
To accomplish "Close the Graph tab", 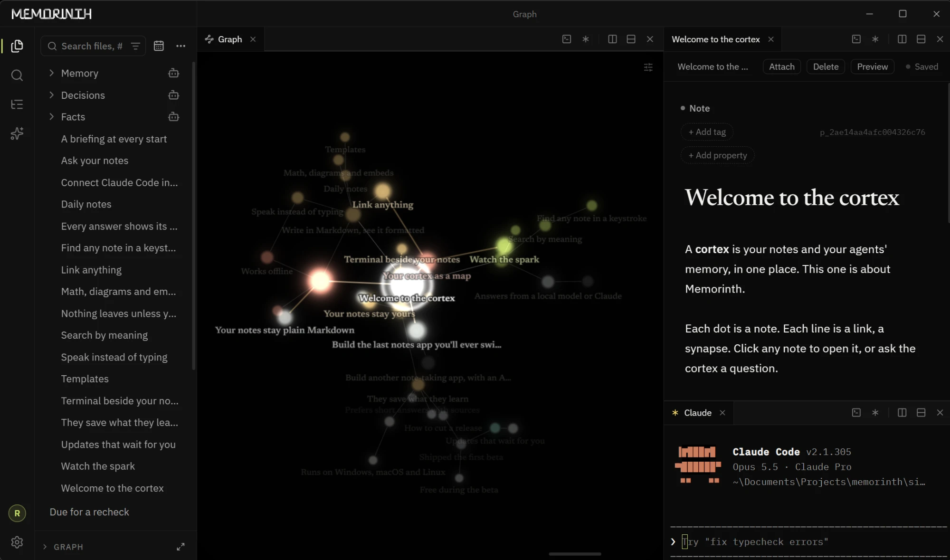I will [253, 39].
